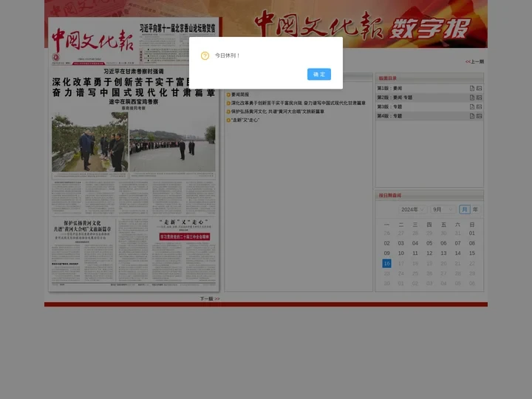
Task: Select calendar date 13
Action: (443, 253)
